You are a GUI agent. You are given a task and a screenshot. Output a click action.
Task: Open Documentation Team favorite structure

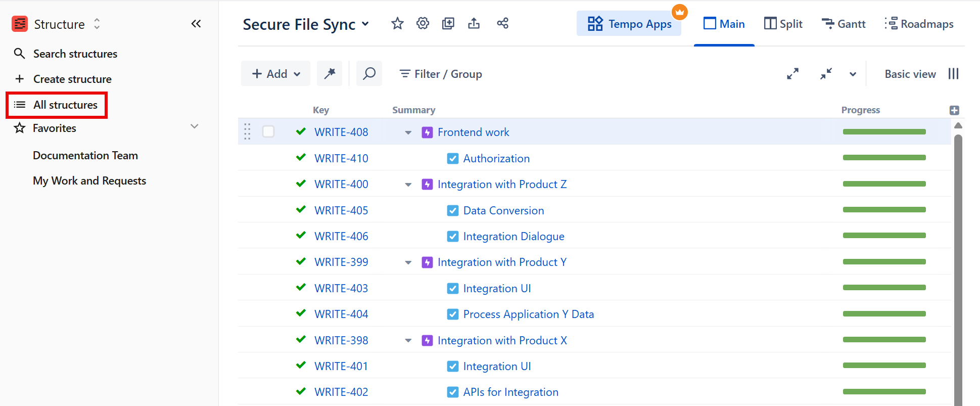(x=85, y=156)
